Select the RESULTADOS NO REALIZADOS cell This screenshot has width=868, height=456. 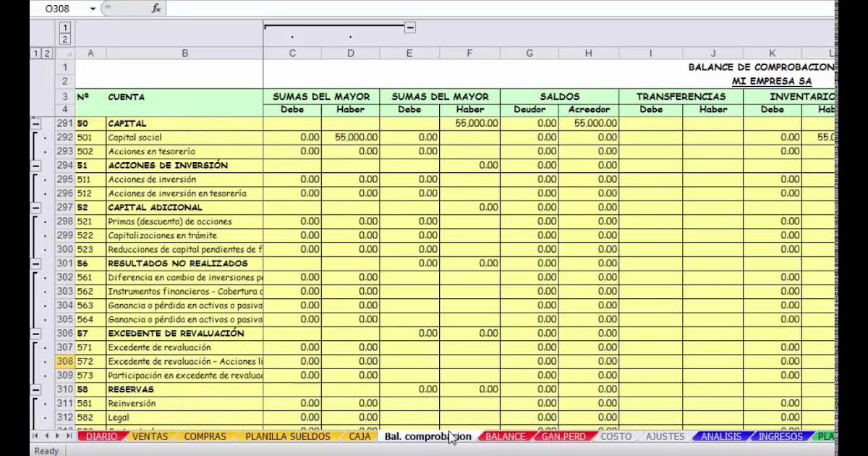click(184, 263)
